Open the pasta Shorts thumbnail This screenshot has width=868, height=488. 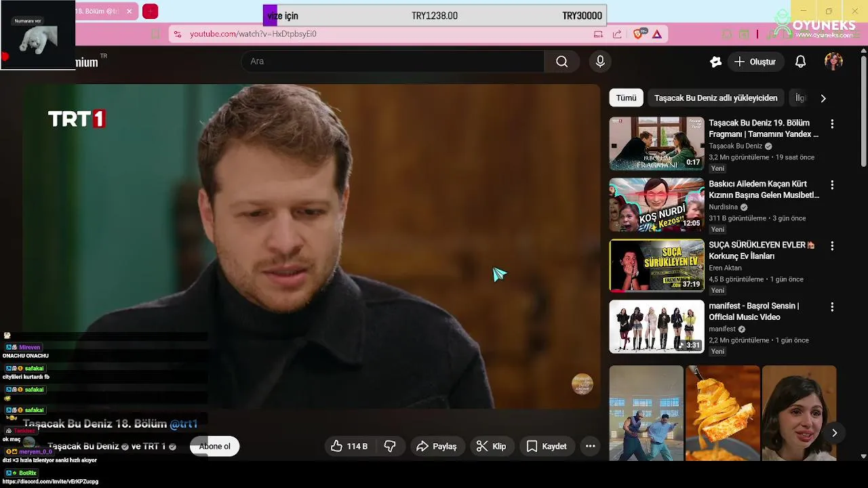(x=722, y=413)
